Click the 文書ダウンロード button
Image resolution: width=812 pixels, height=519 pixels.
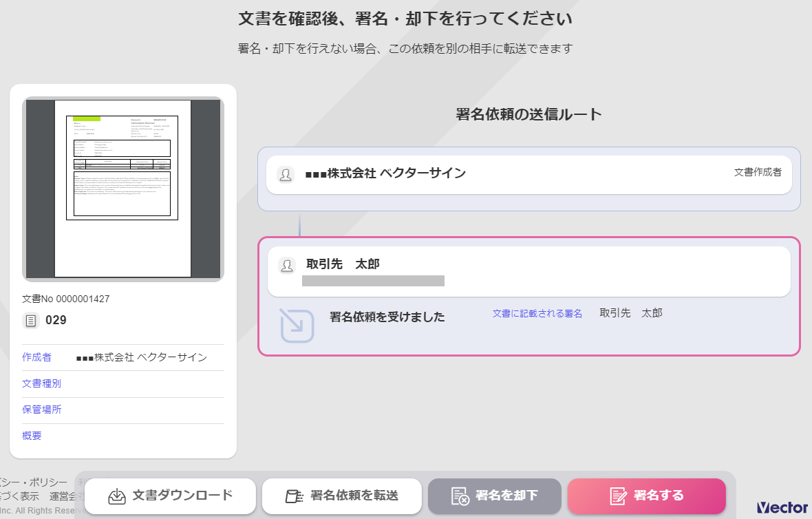[x=171, y=496]
